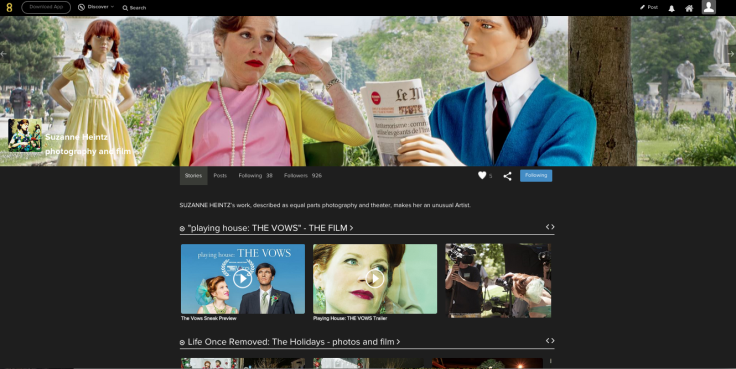Open the Following 38 tab
Image resolution: width=736 pixels, height=369 pixels.
pyautogui.click(x=255, y=176)
